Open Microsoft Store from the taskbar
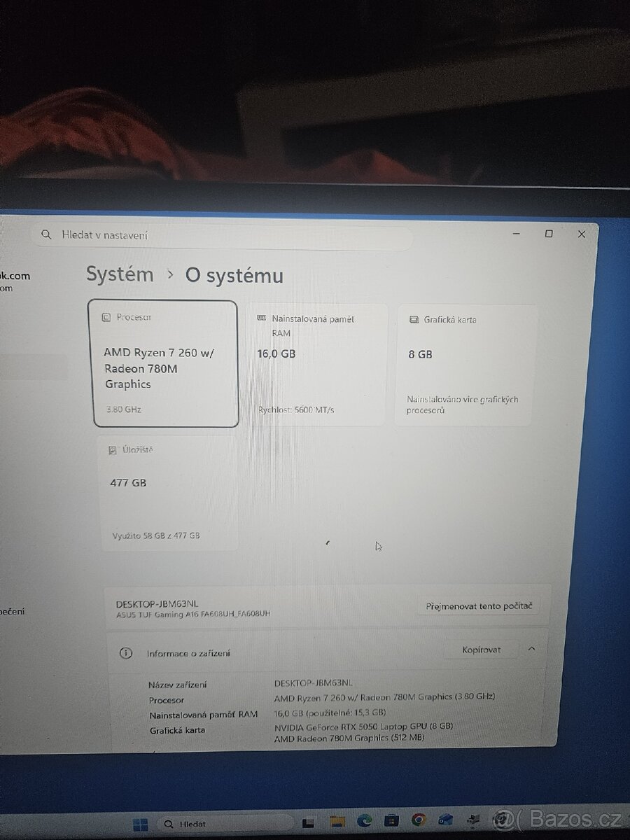 point(391,820)
